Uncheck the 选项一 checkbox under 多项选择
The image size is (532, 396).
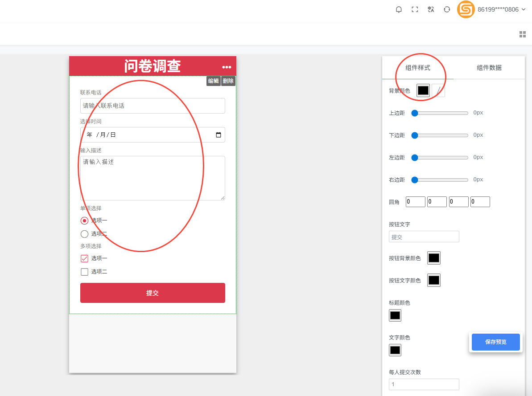click(x=84, y=258)
